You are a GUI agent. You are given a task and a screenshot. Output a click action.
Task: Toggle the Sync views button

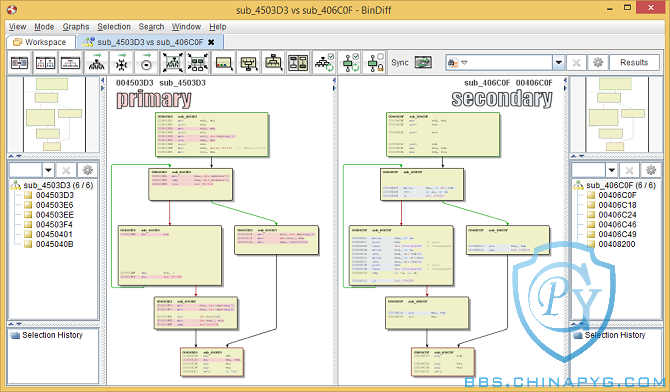click(x=423, y=63)
